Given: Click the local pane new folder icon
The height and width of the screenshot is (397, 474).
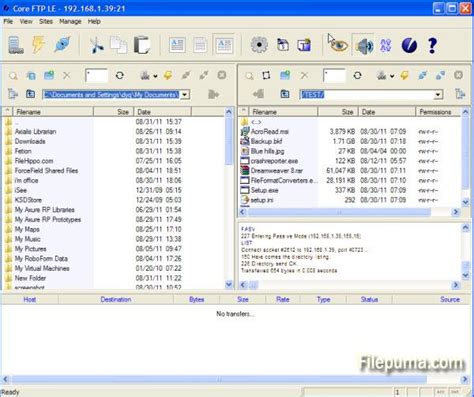Looking at the screenshot, I should pyautogui.click(x=49, y=75).
